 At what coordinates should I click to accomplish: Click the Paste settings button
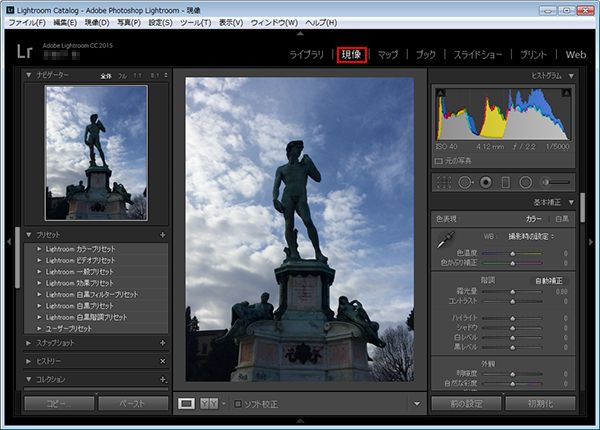(x=133, y=403)
